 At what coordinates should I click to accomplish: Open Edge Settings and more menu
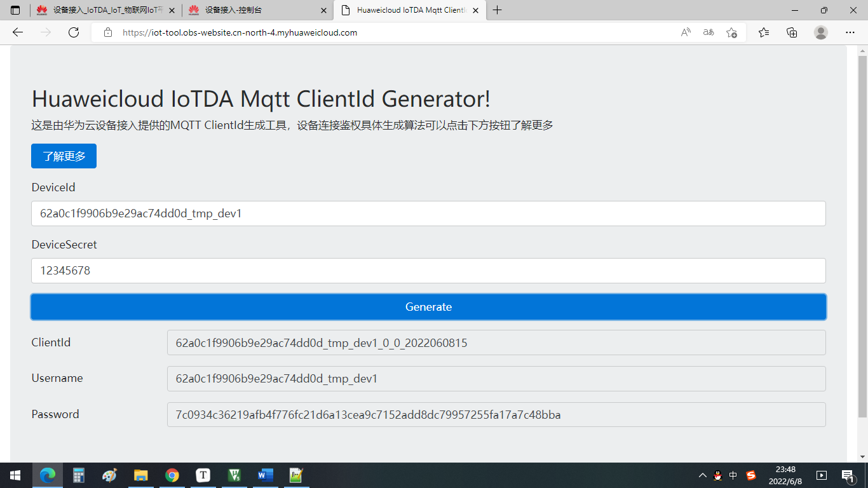[x=850, y=32]
